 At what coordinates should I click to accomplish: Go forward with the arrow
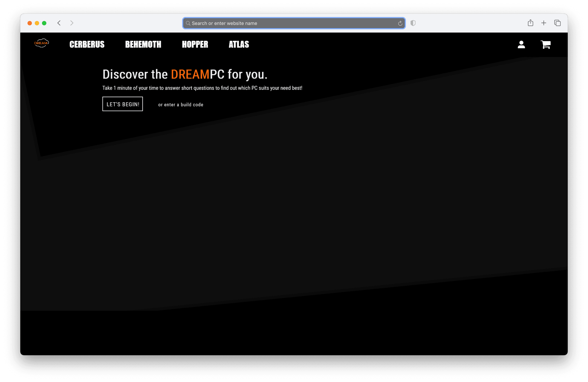72,23
